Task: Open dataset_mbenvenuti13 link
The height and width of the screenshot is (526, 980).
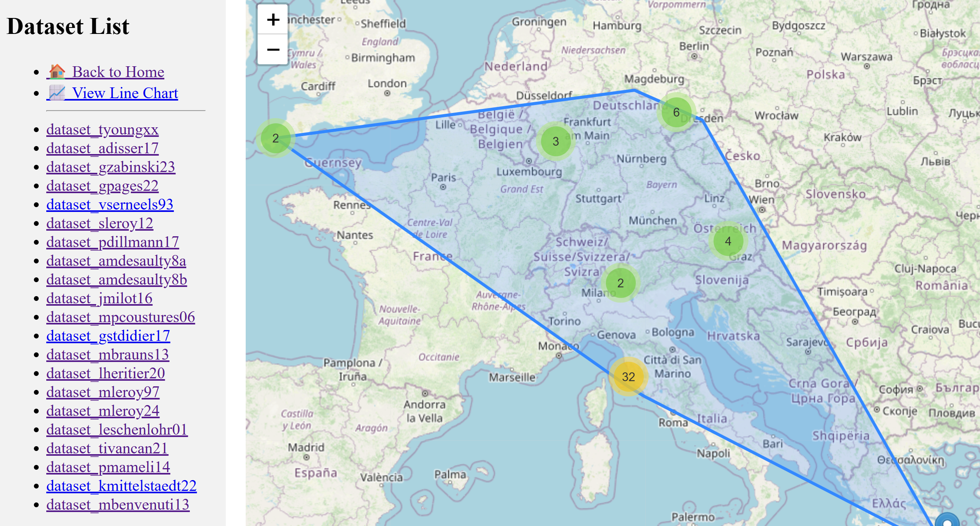Action: [x=118, y=505]
